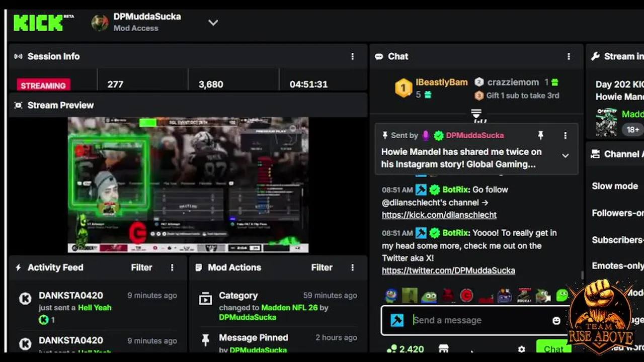
Task: Click IBeastlyBam username in leaderboard
Action: 442,82
